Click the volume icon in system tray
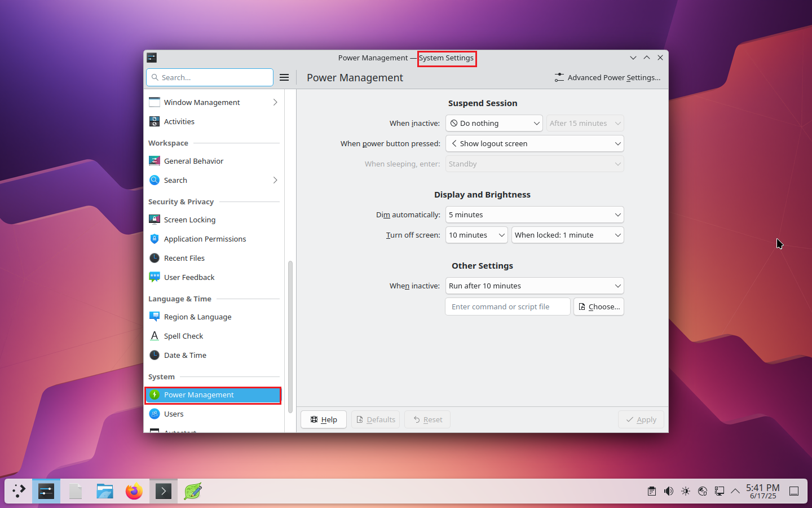The image size is (812, 508). coord(669,491)
